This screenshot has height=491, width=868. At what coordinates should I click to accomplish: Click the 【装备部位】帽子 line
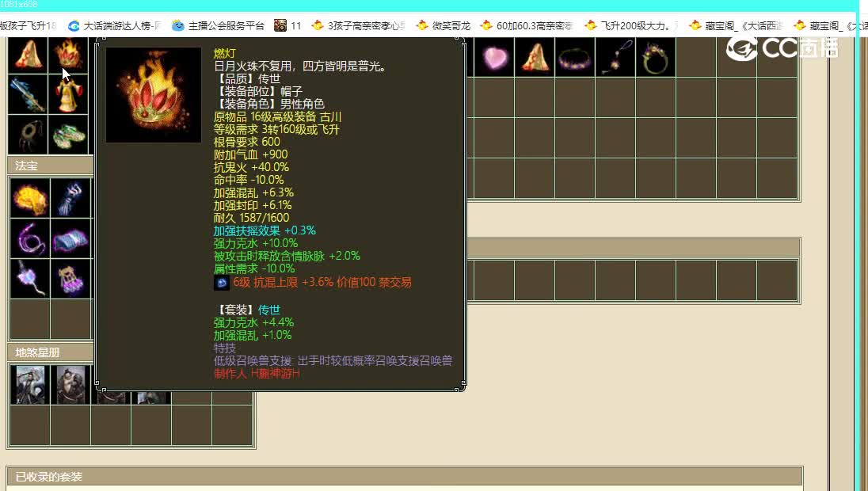[258, 91]
